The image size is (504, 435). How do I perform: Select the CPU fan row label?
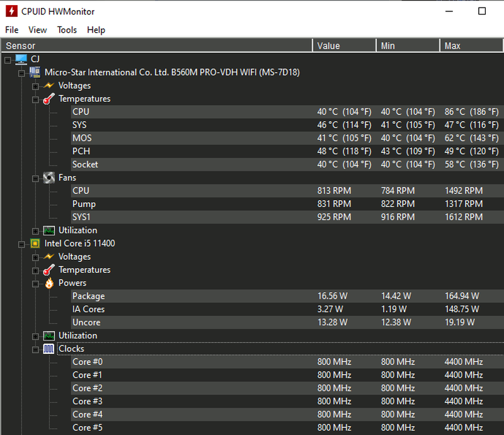pyautogui.click(x=81, y=191)
